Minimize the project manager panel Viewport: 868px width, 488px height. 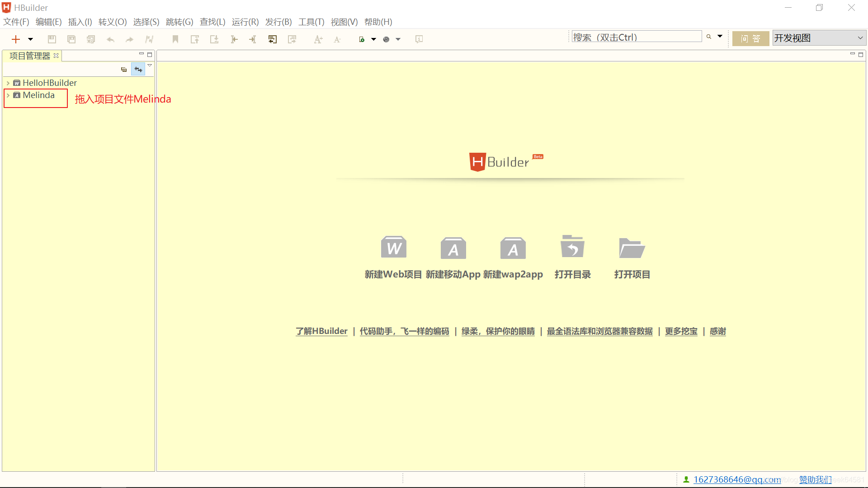coord(141,54)
